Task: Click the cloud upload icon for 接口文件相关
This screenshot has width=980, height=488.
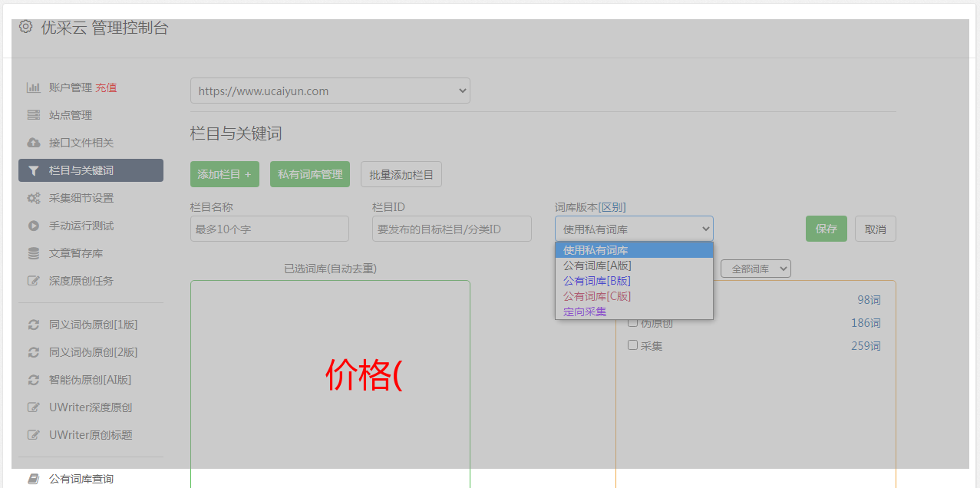Action: [34, 143]
